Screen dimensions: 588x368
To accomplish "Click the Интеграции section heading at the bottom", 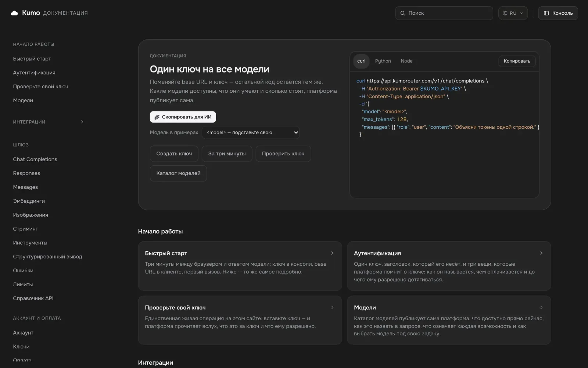I will [x=155, y=362].
